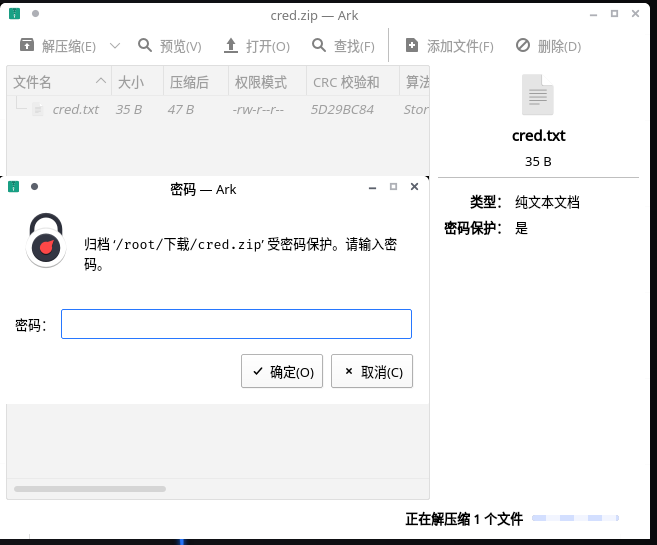The image size is (657, 545).
Task: Click the 密码保护 value 是
Action: click(x=521, y=228)
